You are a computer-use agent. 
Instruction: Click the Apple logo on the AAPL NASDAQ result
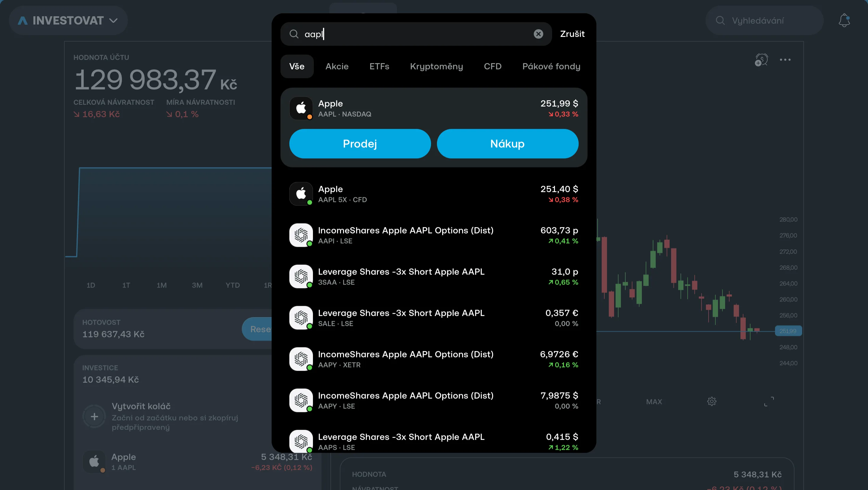click(301, 108)
